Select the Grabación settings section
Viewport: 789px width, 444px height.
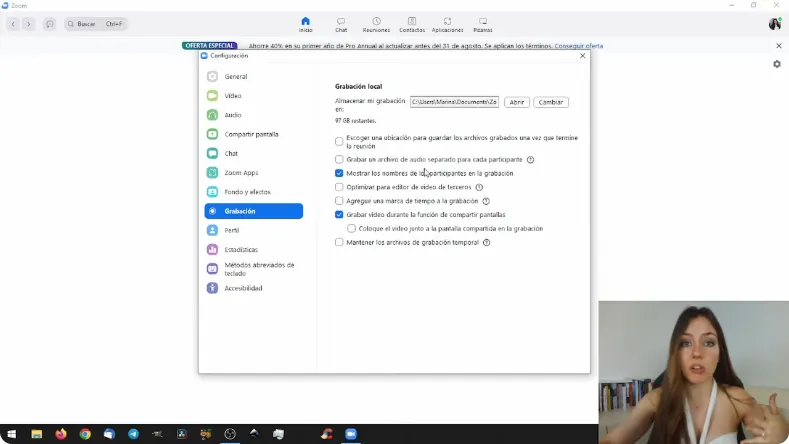(254, 211)
